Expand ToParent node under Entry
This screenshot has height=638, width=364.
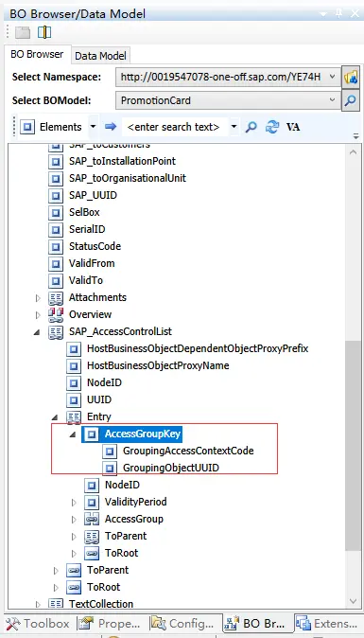pyautogui.click(x=74, y=537)
